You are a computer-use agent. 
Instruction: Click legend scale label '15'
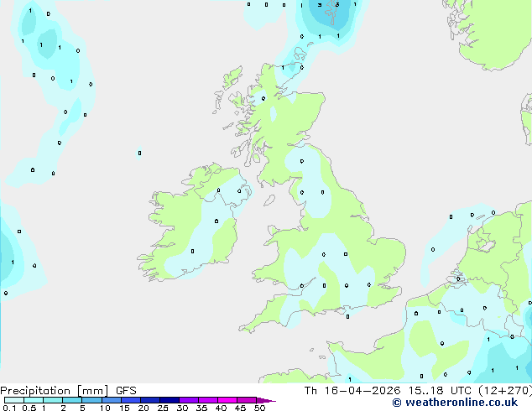(124, 408)
